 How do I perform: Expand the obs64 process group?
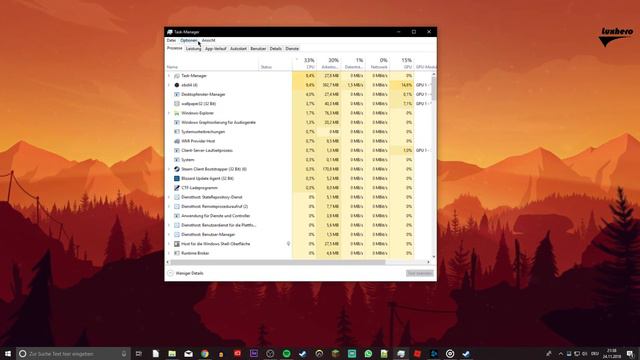pos(169,85)
